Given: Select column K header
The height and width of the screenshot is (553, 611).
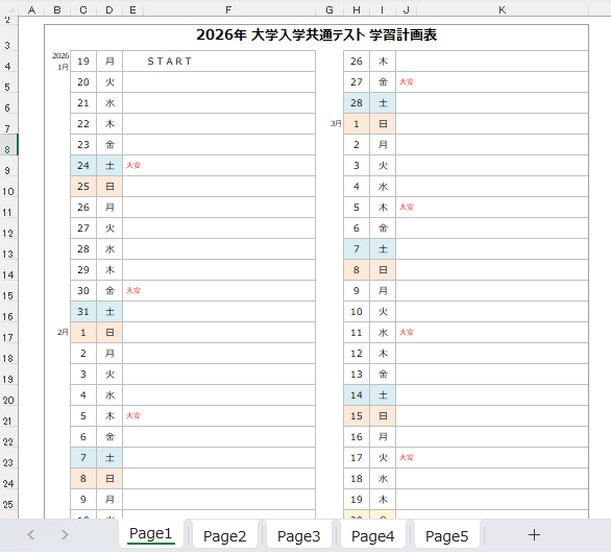Looking at the screenshot, I should point(502,10).
